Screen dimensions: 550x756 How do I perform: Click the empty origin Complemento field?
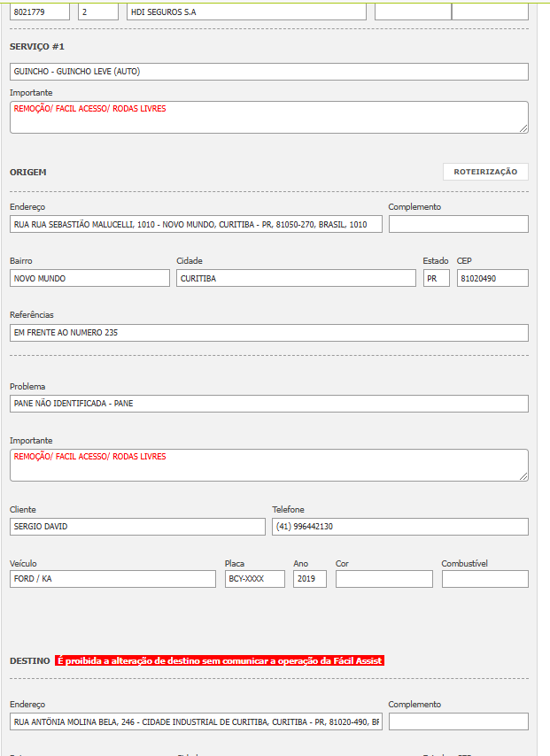458,224
